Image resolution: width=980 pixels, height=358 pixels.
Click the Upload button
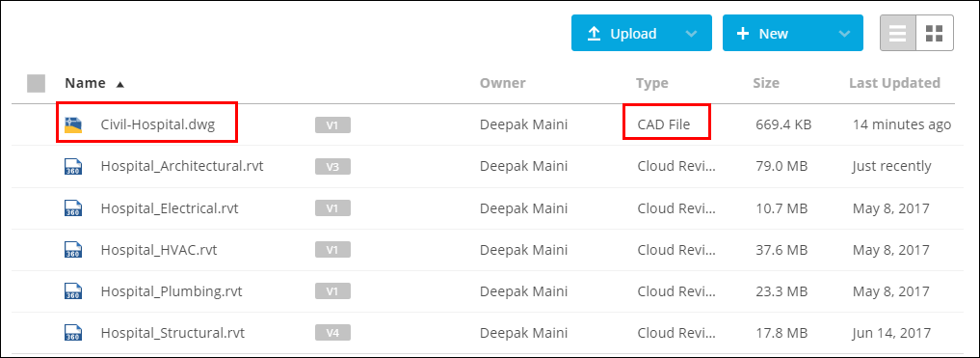624,33
